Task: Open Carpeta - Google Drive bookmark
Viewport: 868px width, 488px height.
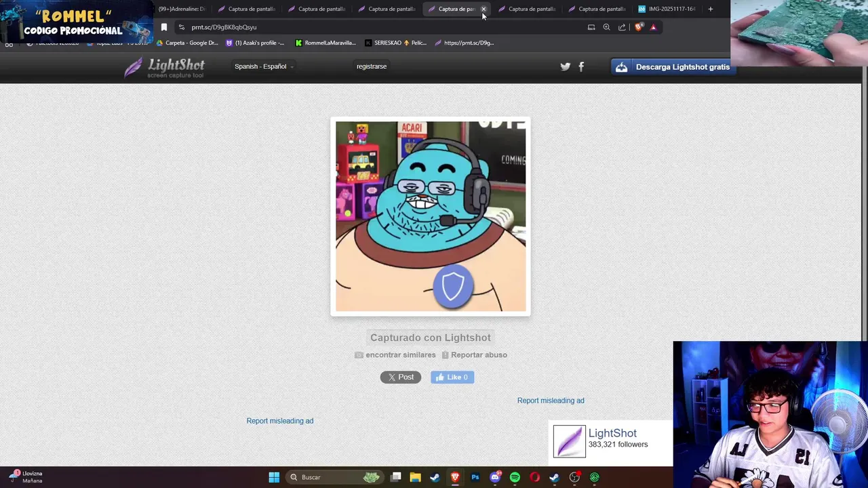Action: (x=187, y=43)
